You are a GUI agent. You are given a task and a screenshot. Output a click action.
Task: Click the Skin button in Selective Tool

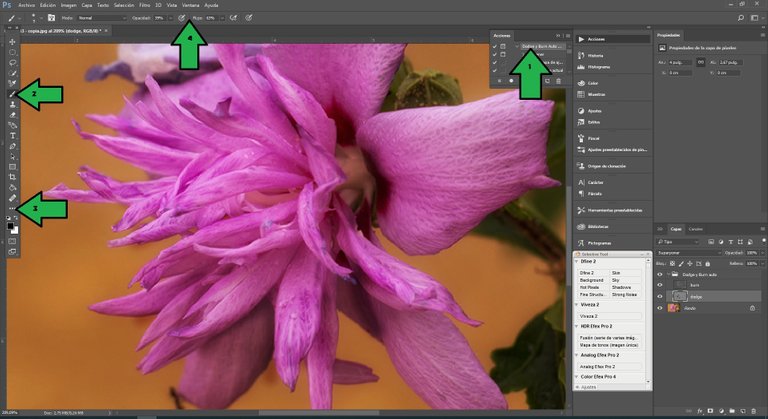point(625,272)
